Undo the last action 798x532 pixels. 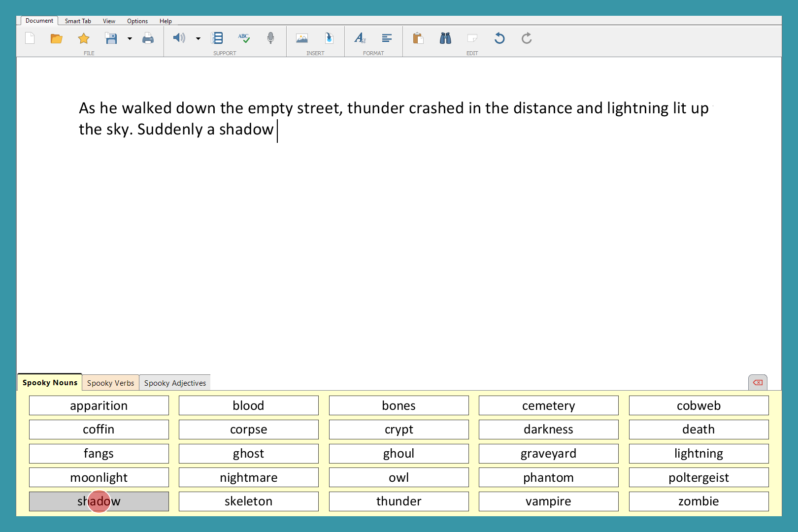[499, 38]
